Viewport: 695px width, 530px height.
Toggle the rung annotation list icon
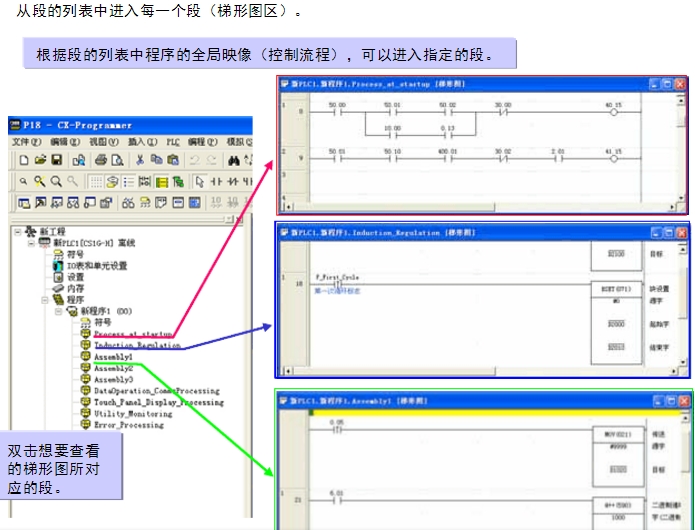click(129, 182)
